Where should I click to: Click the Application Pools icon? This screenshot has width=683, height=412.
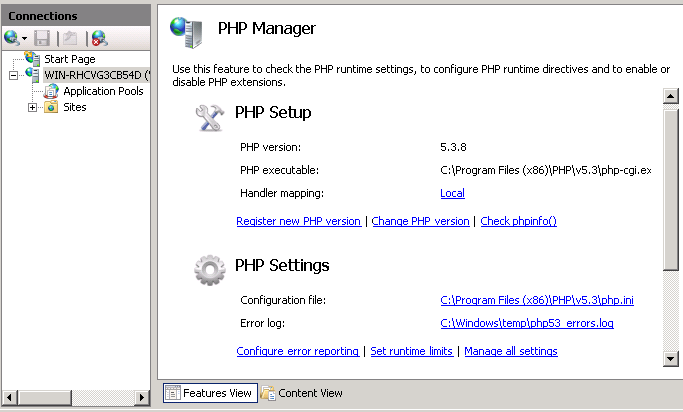point(51,91)
